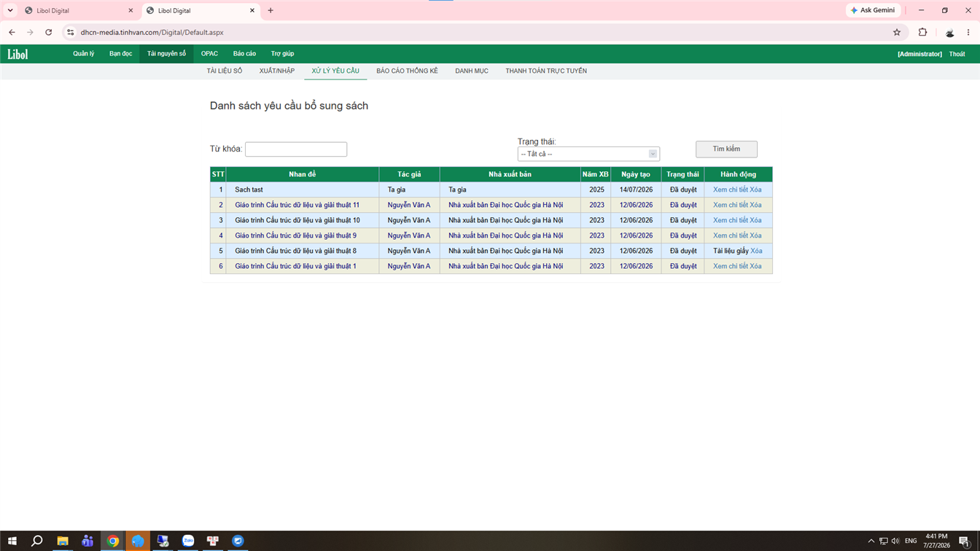Click Thoát to log out
The image size is (980, 551).
(x=957, y=54)
